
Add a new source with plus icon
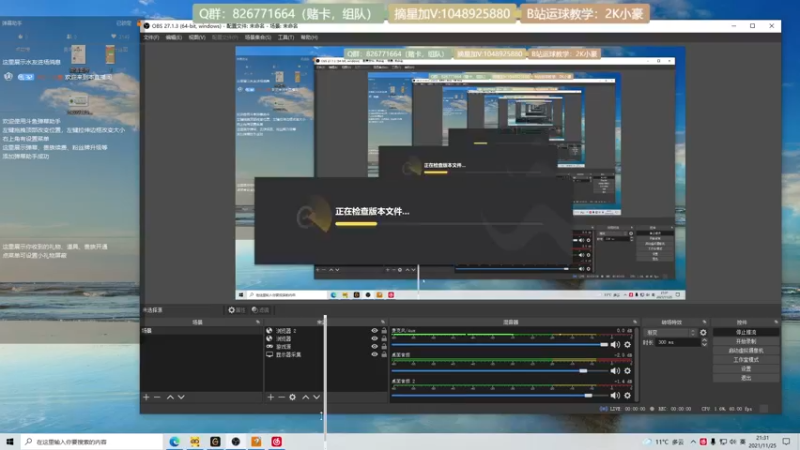pyautogui.click(x=270, y=397)
